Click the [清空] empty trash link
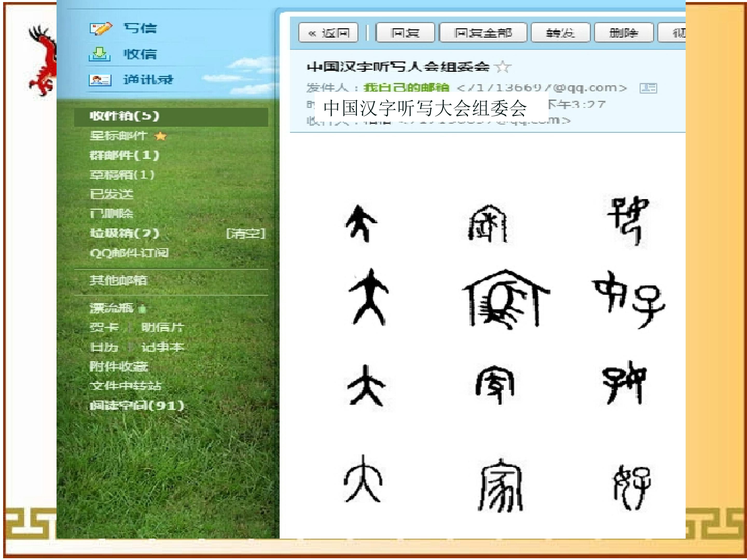The height and width of the screenshot is (560, 747). [x=246, y=233]
